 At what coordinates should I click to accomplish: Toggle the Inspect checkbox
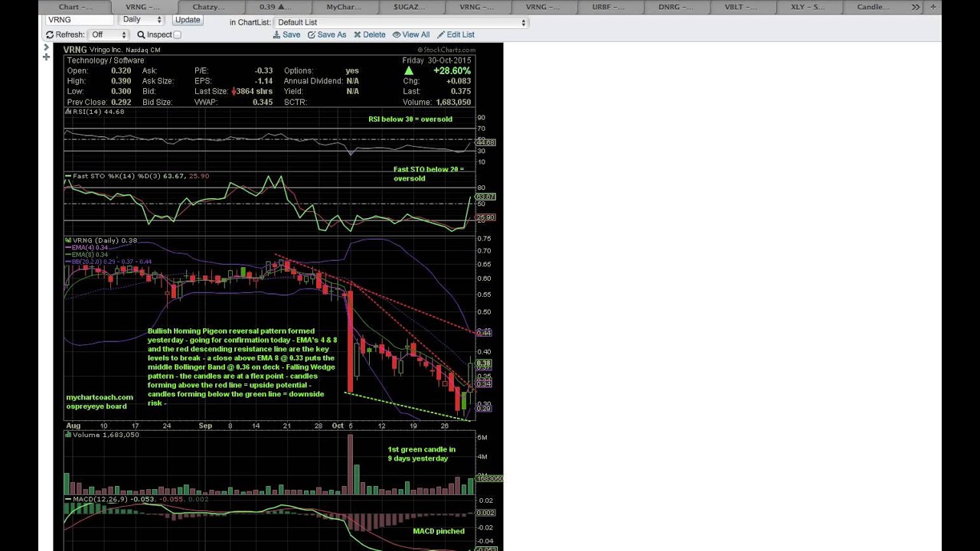177,34
